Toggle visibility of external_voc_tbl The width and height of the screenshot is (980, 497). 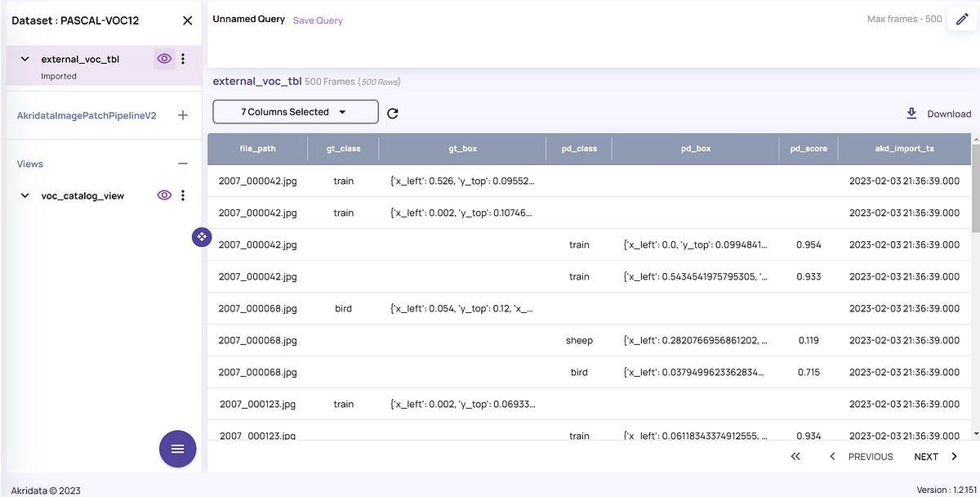164,58
